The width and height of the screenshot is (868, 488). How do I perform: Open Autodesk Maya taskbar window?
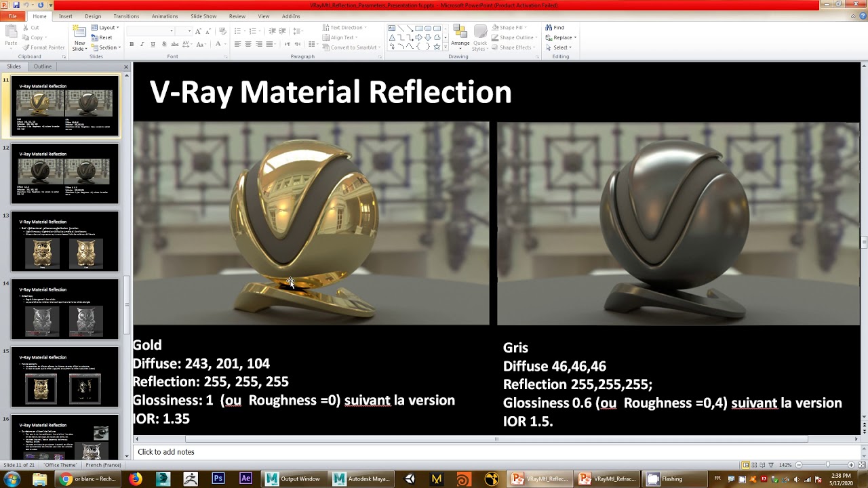tap(363, 479)
